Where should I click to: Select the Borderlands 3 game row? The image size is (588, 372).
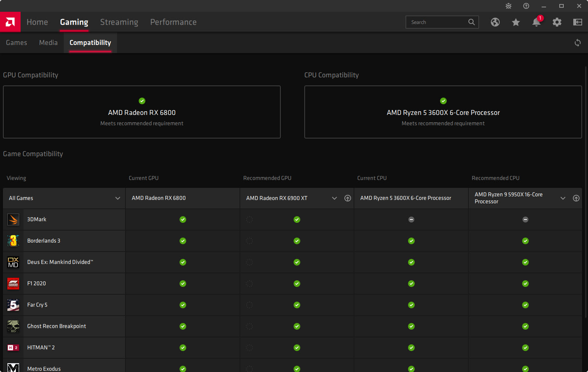click(x=43, y=241)
